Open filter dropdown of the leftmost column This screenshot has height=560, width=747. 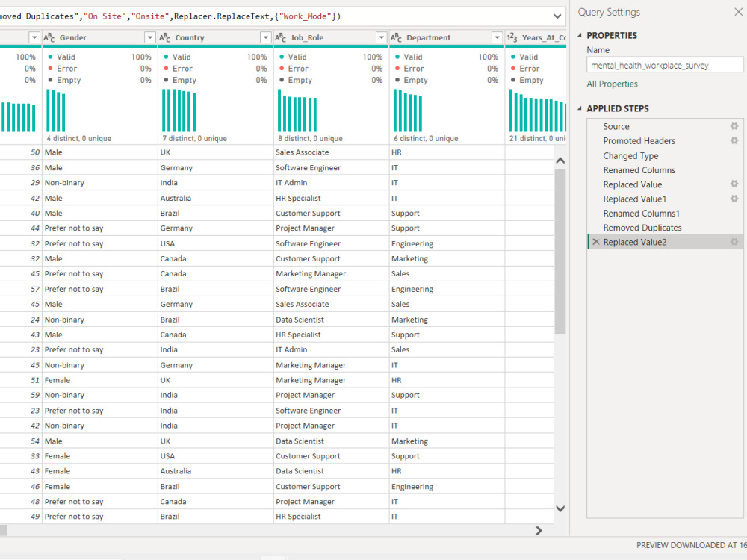pyautogui.click(x=34, y=37)
